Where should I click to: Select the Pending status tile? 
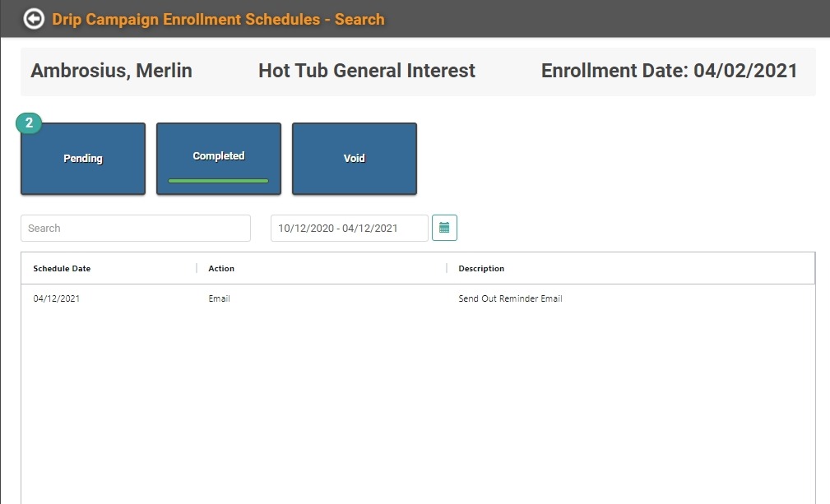83,159
